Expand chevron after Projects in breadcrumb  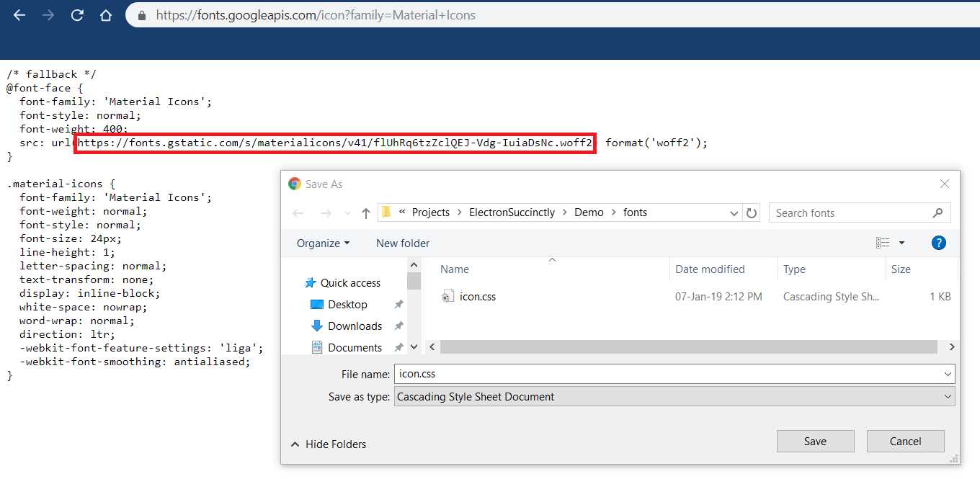pyautogui.click(x=459, y=212)
